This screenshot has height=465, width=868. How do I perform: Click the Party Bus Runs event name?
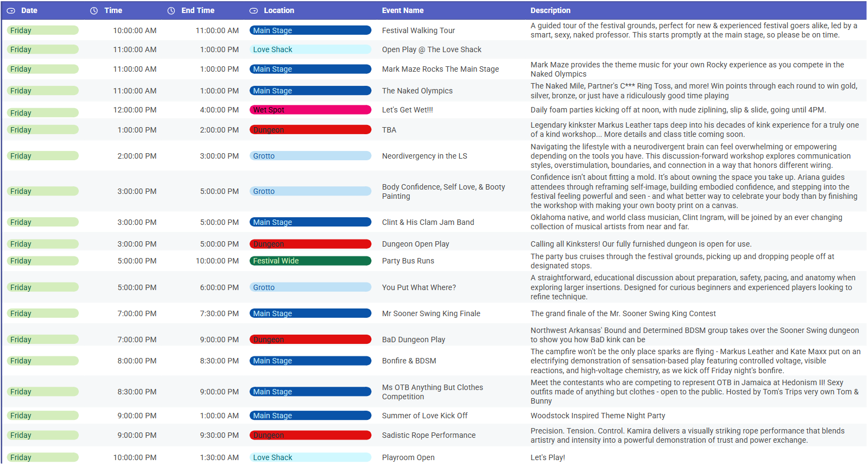click(x=408, y=261)
